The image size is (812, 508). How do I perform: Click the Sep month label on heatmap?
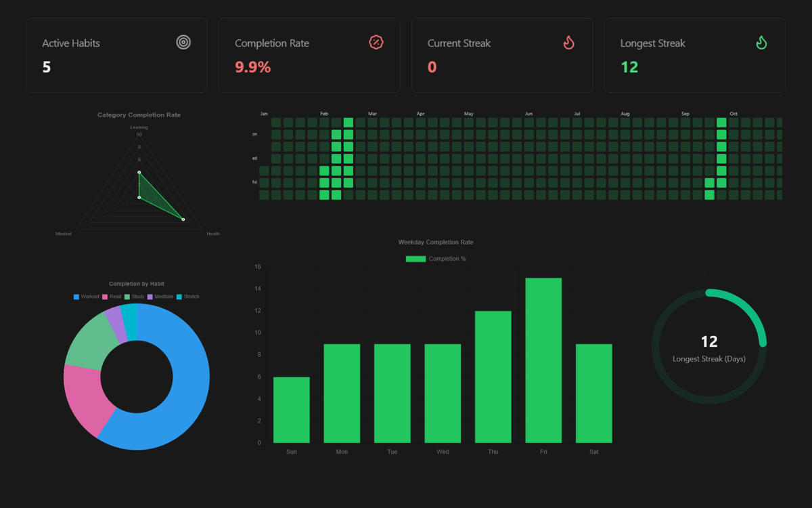685,114
